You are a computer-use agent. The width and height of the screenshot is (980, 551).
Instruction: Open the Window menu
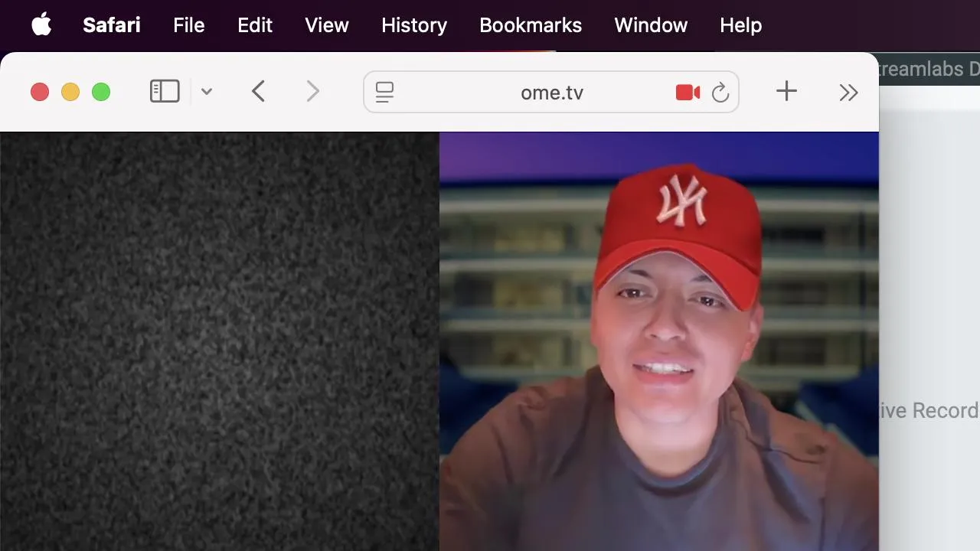point(651,25)
